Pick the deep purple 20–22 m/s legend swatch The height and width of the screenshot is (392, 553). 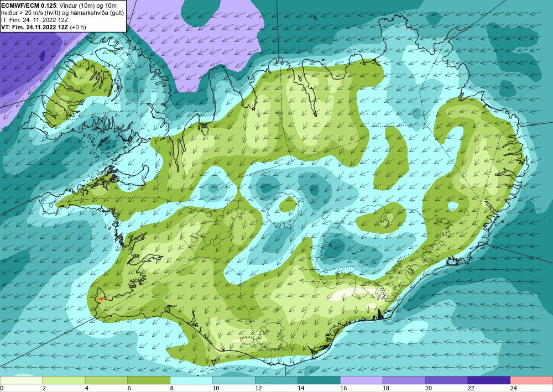[x=446, y=380]
